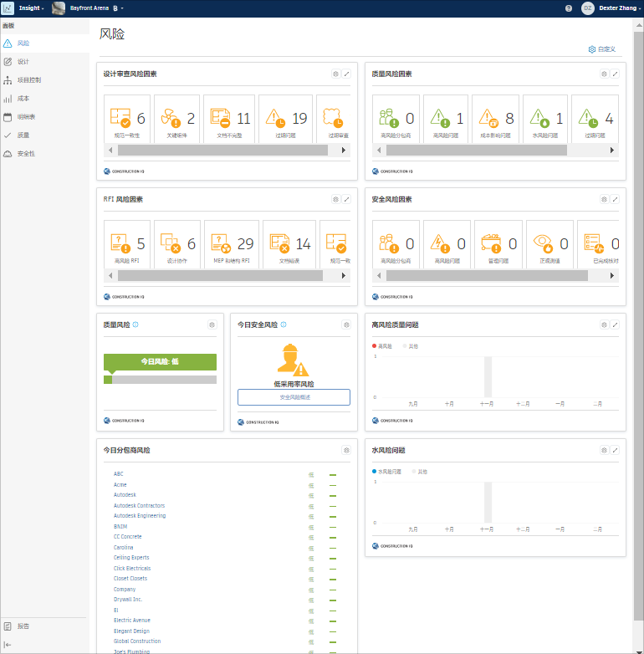Expand the 水风险问题 chart card
Viewport: 644px width, 654px height.
(x=615, y=450)
